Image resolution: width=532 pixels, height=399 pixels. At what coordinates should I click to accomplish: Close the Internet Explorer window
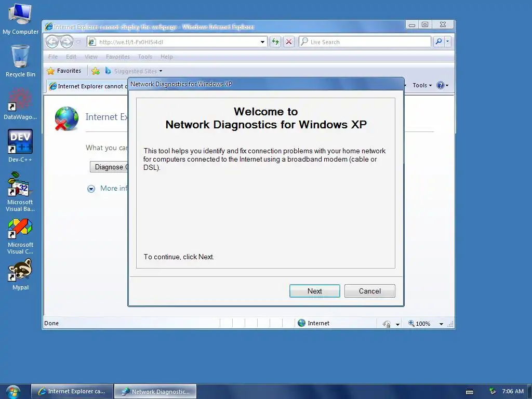coord(443,24)
